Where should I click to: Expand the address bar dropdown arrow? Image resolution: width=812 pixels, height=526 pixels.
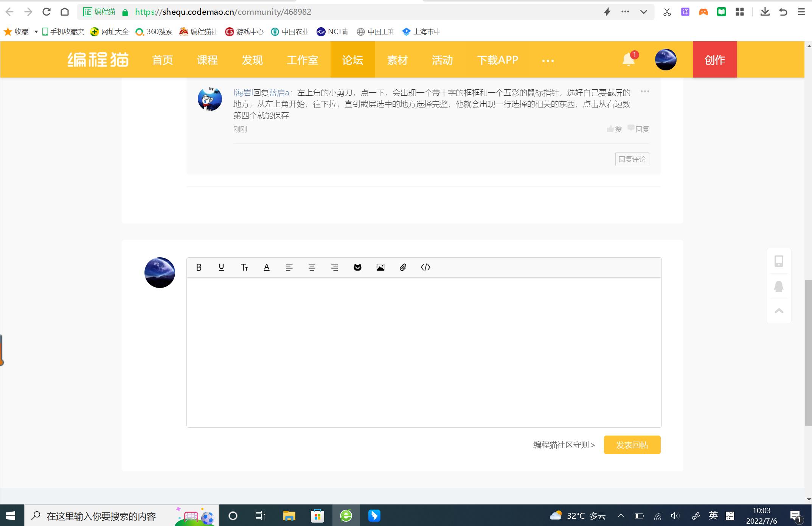[x=643, y=12]
